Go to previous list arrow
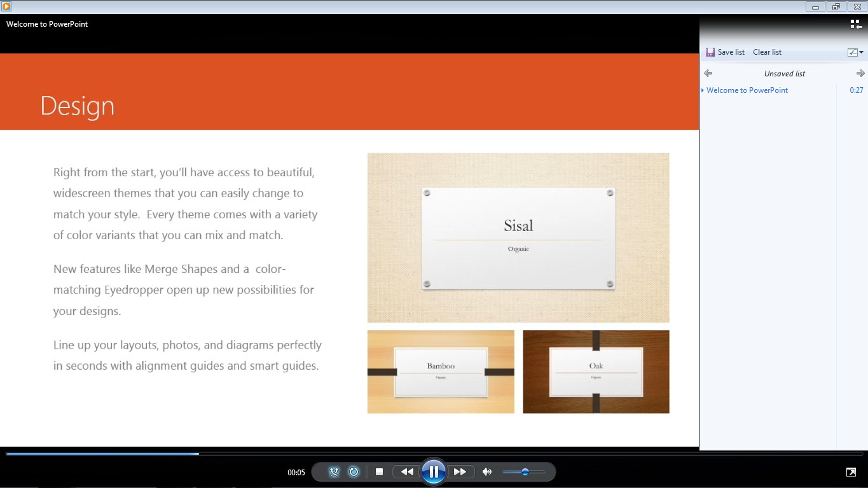The image size is (868, 488). tap(708, 74)
